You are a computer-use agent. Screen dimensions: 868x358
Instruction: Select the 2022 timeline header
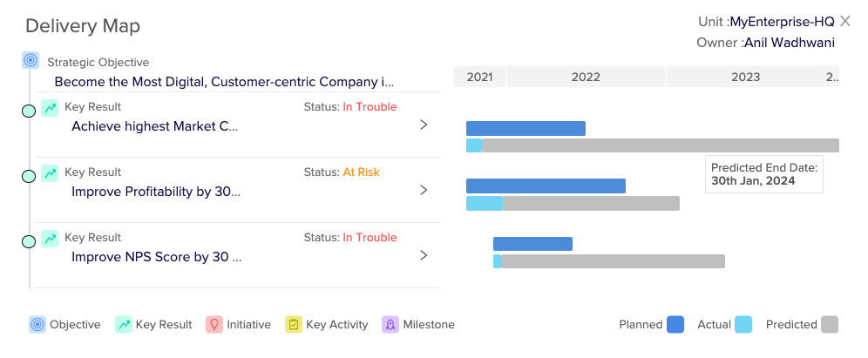point(586,78)
